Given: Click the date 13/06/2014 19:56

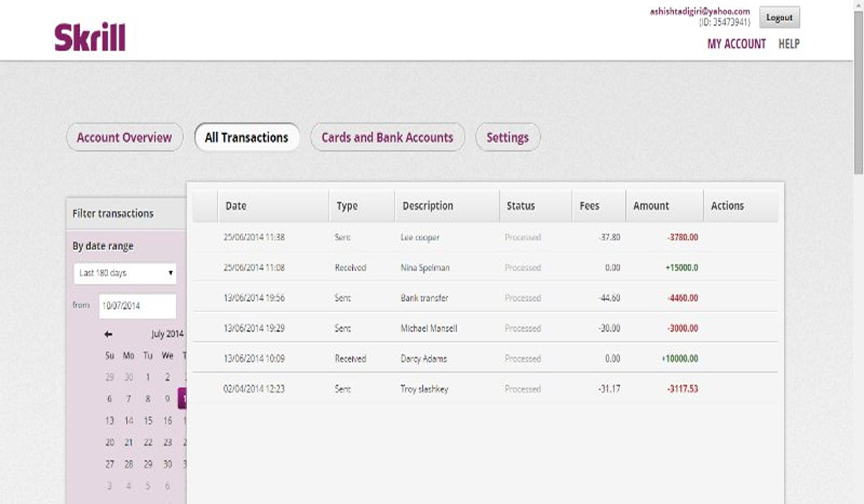Looking at the screenshot, I should (254, 298).
